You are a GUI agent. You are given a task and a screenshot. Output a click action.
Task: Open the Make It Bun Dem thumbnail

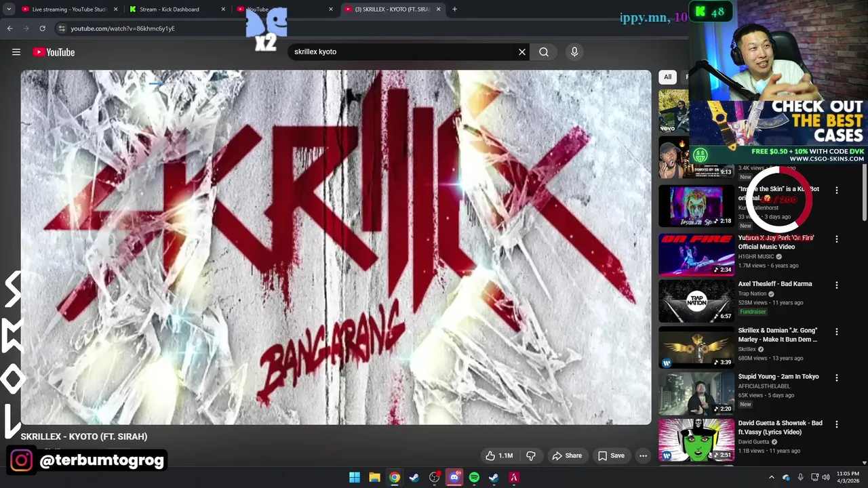click(x=696, y=347)
